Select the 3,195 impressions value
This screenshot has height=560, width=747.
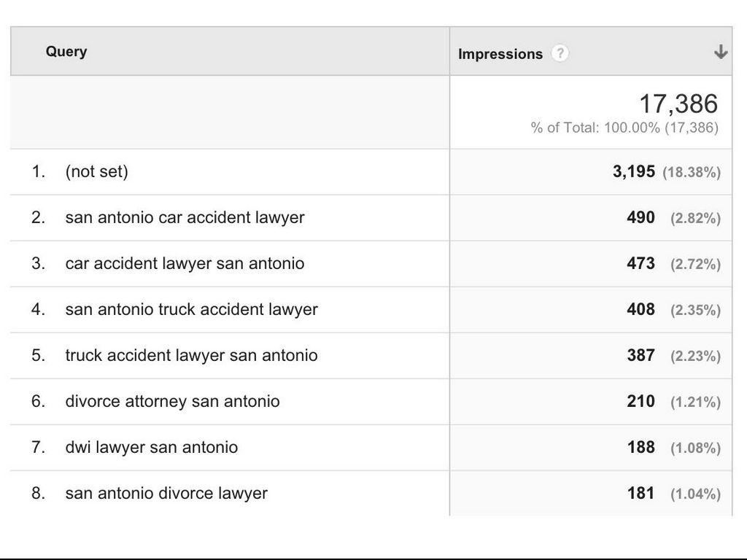pos(633,172)
